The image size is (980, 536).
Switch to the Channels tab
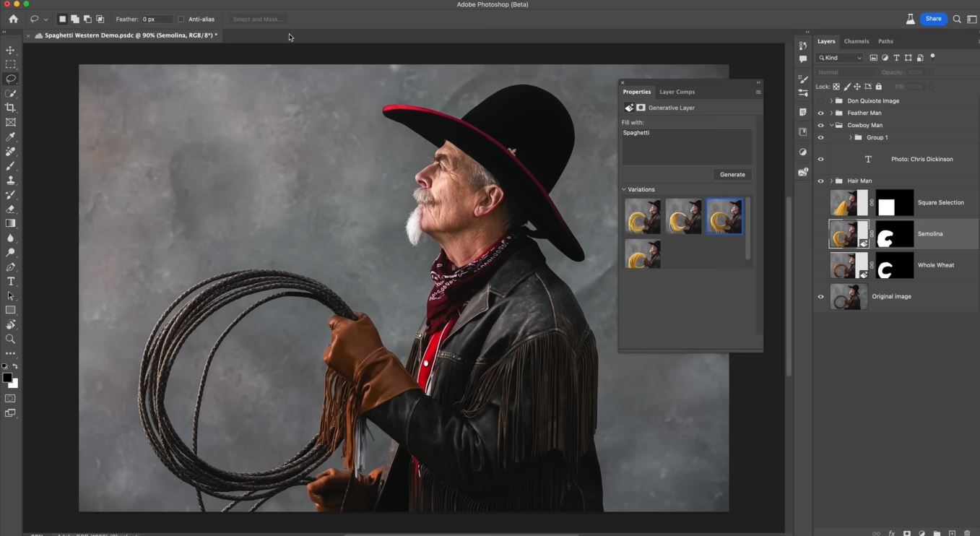(x=856, y=41)
